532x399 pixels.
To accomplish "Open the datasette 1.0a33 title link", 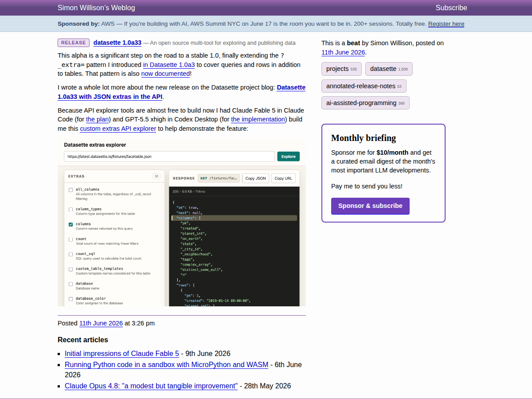I will click(117, 43).
